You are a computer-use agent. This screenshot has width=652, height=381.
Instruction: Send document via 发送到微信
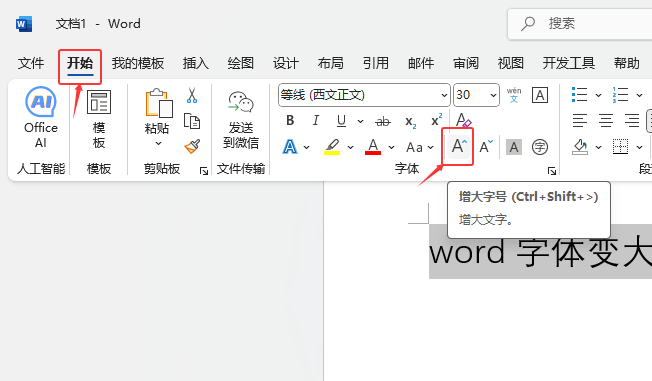(x=241, y=120)
